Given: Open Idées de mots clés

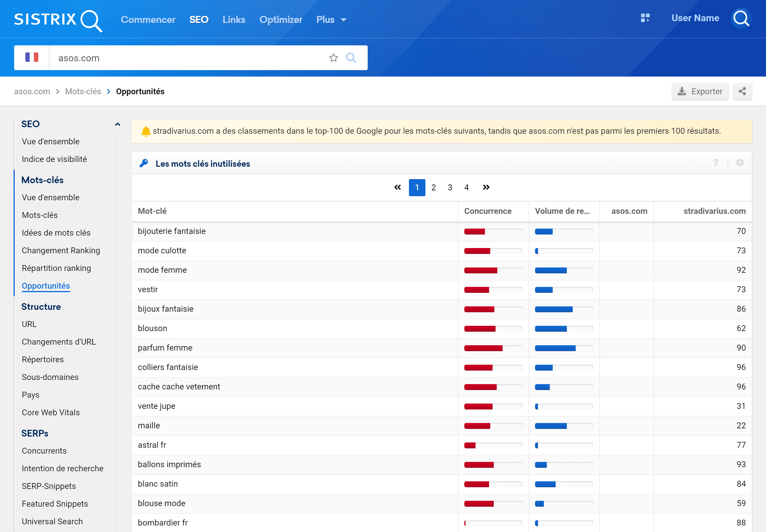Looking at the screenshot, I should pos(56,233).
